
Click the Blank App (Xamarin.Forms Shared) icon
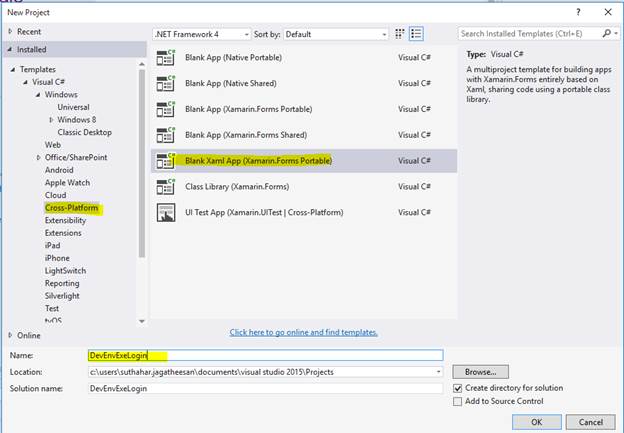tap(166, 135)
